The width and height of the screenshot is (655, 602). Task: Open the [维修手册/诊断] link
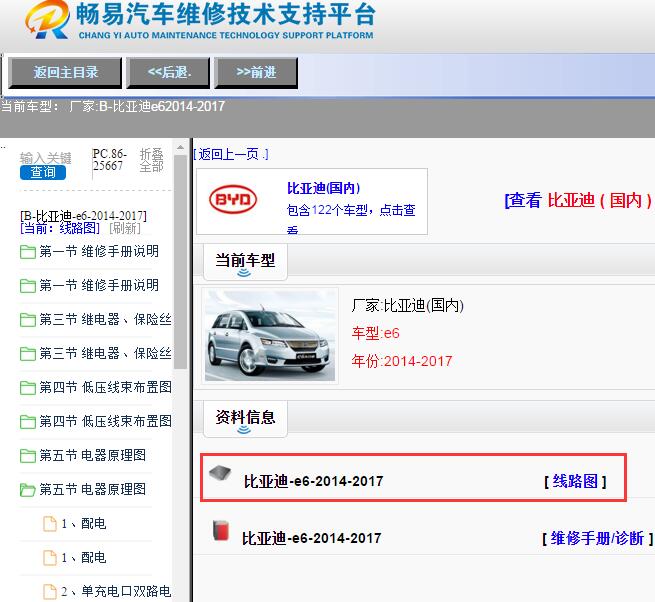tap(597, 538)
